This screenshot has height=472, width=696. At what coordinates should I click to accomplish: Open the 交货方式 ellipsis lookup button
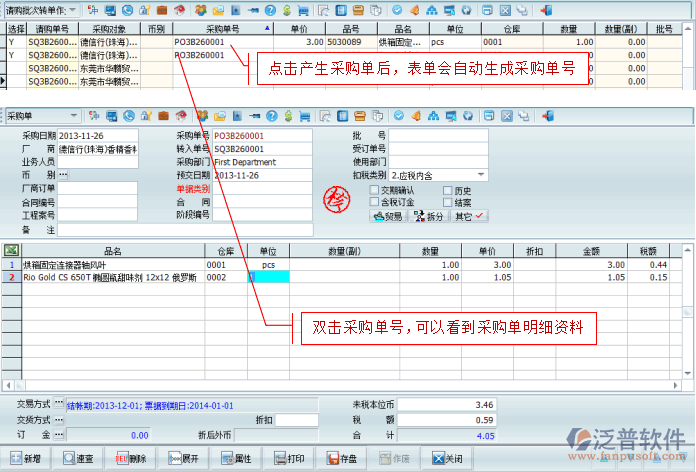click(x=59, y=419)
